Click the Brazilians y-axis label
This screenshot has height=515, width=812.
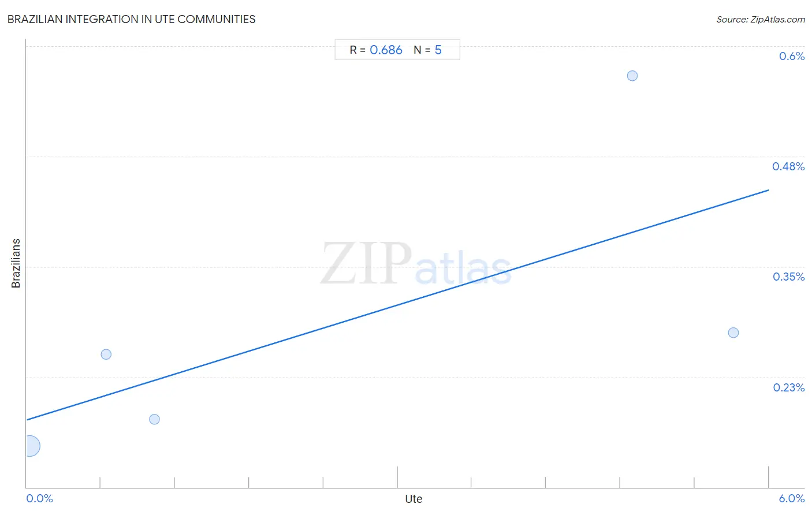pyautogui.click(x=16, y=263)
